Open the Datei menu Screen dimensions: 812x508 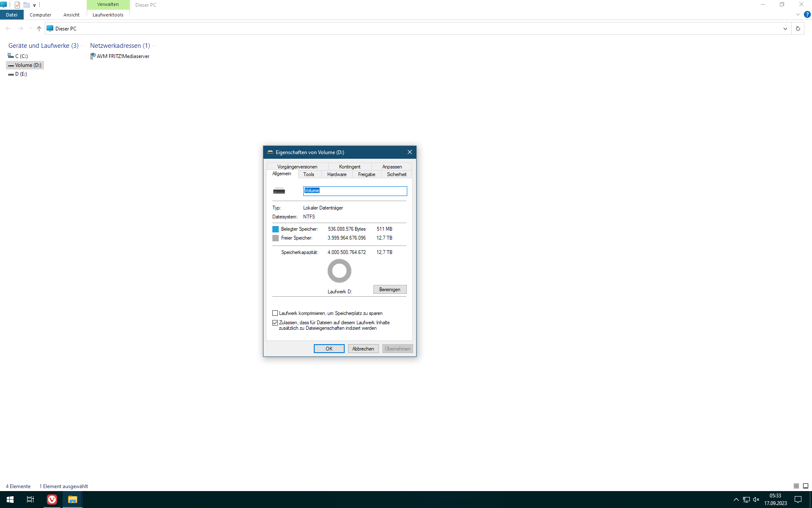click(12, 15)
